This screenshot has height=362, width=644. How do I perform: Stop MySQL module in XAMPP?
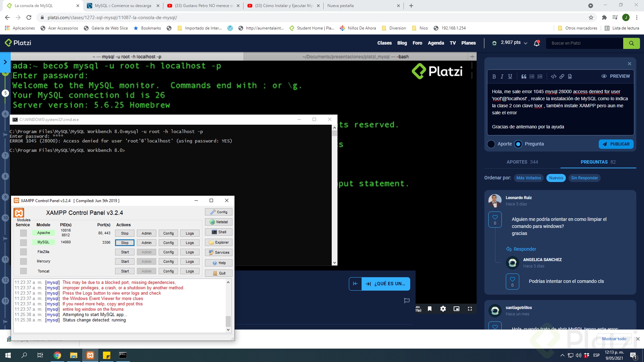[125, 243]
